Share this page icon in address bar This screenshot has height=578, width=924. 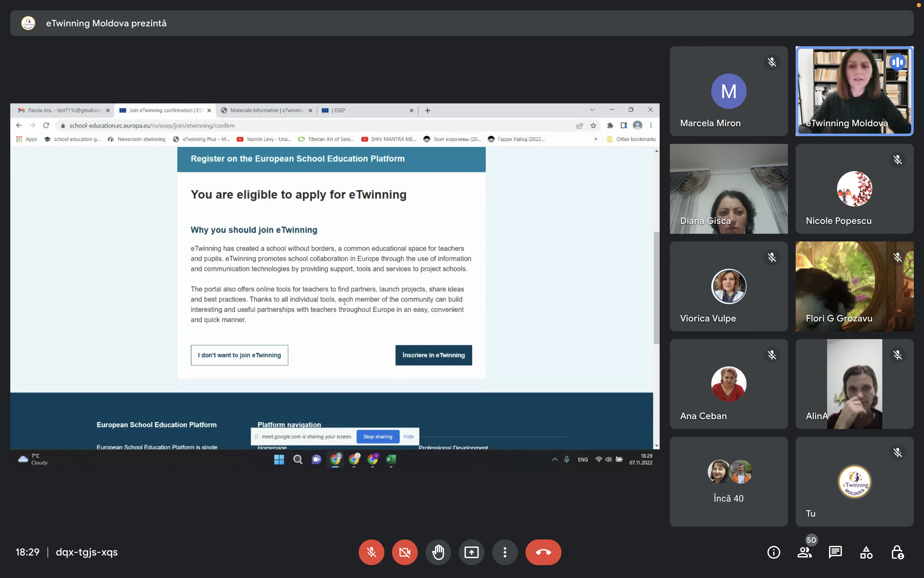click(580, 125)
